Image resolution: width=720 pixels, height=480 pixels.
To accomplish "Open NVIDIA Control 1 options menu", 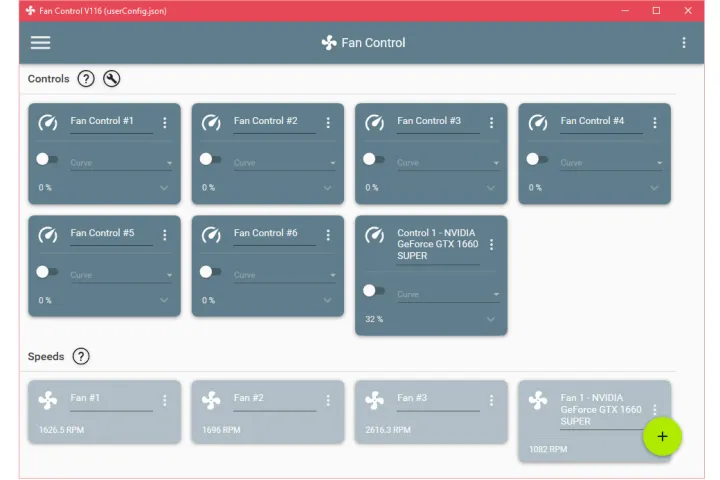I will (x=491, y=244).
